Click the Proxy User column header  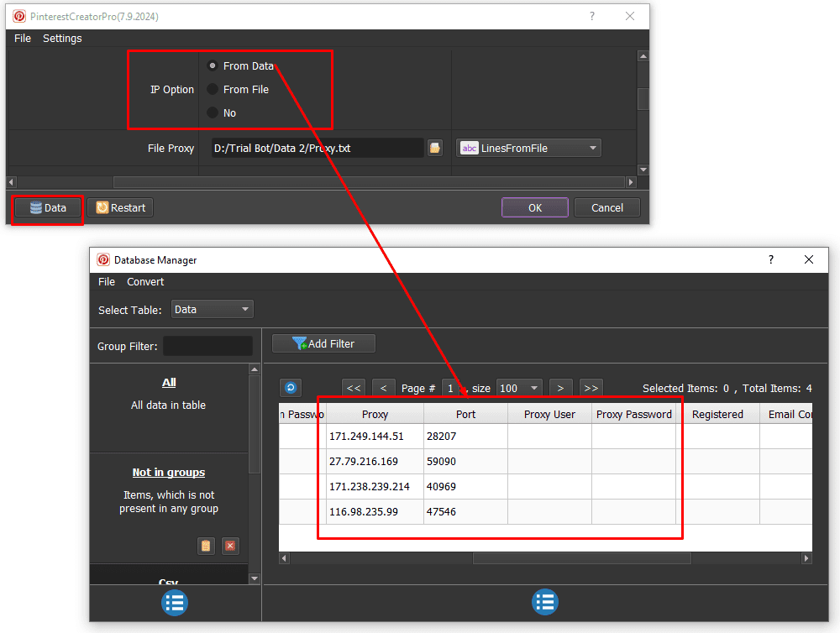coord(549,414)
